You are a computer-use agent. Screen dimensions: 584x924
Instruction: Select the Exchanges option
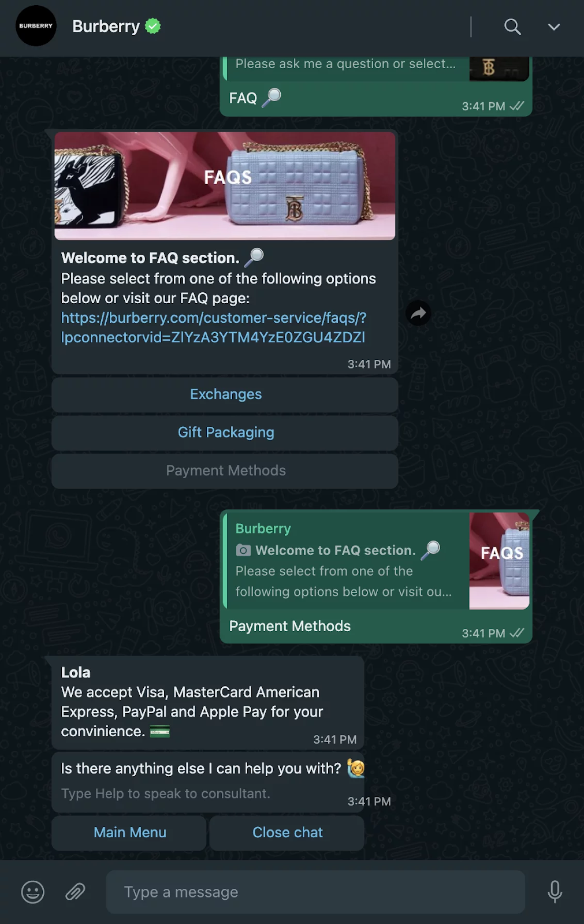pos(225,394)
